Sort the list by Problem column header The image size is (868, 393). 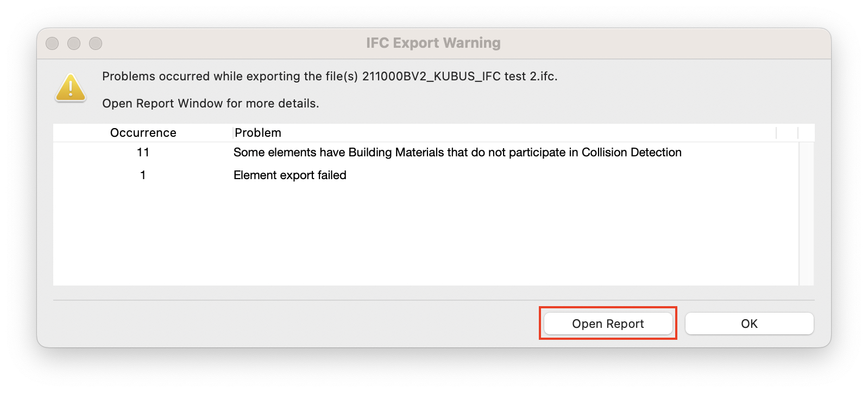[x=505, y=132]
